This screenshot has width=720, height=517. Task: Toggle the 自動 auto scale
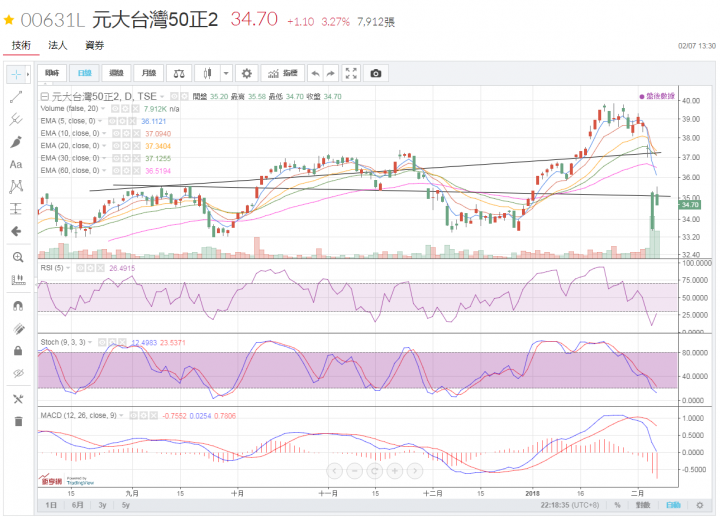pyautogui.click(x=673, y=505)
